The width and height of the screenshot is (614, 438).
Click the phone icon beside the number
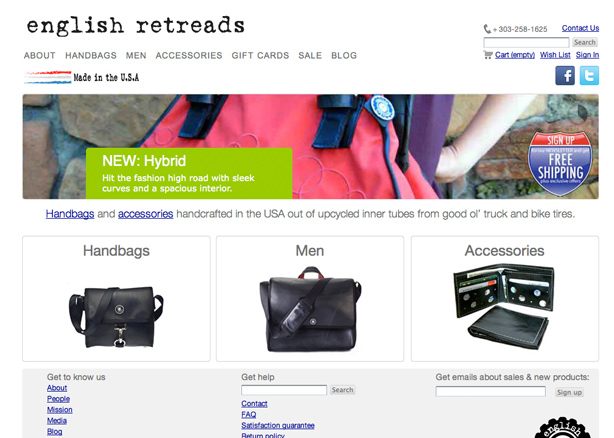pyautogui.click(x=487, y=29)
